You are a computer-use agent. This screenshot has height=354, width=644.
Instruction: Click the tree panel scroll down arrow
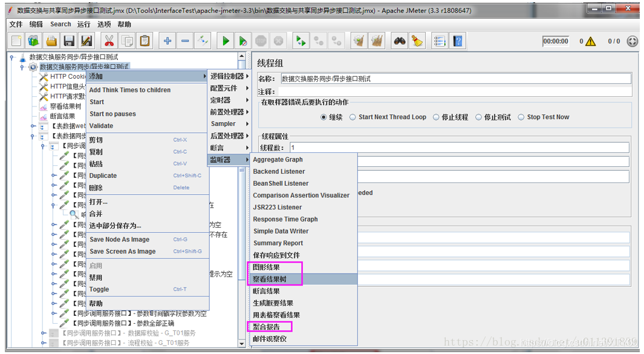click(x=241, y=343)
